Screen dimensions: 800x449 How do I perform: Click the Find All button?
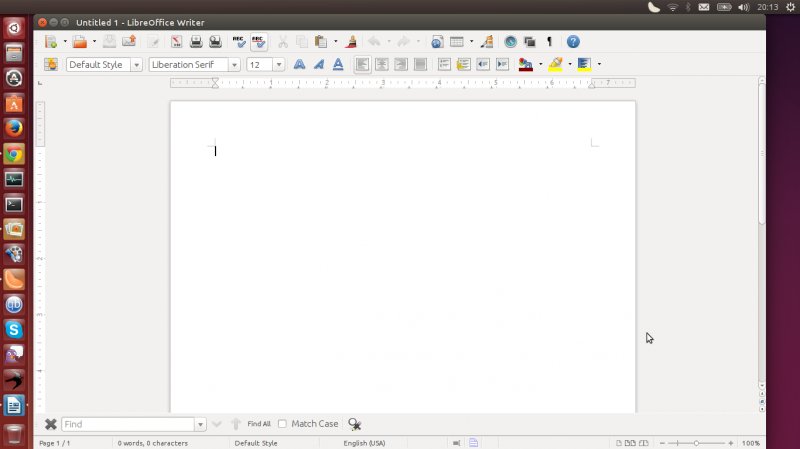(x=258, y=424)
